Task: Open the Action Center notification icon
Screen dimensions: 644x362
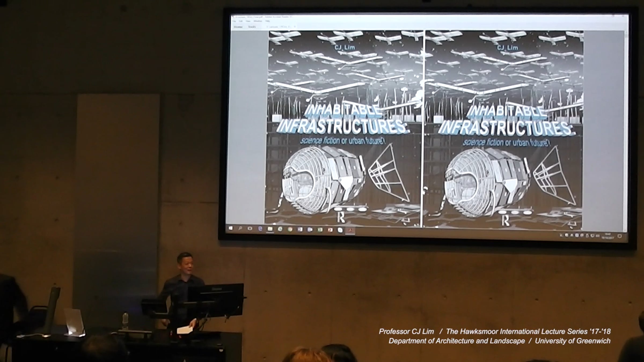Action: (620, 236)
